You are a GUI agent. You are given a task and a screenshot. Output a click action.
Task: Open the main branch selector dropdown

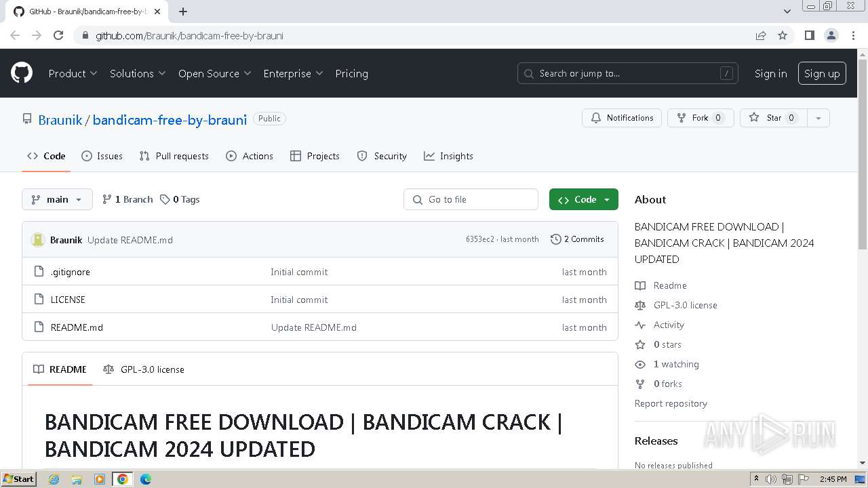click(57, 199)
